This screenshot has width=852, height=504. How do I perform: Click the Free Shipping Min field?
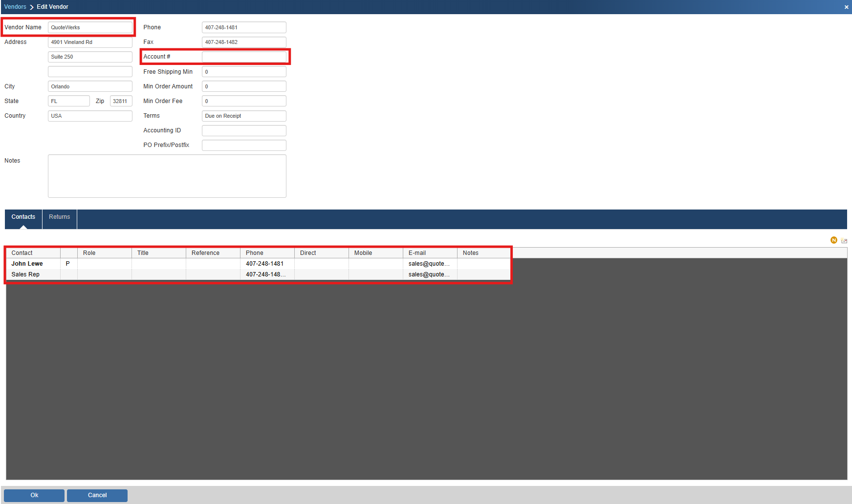[x=243, y=72]
